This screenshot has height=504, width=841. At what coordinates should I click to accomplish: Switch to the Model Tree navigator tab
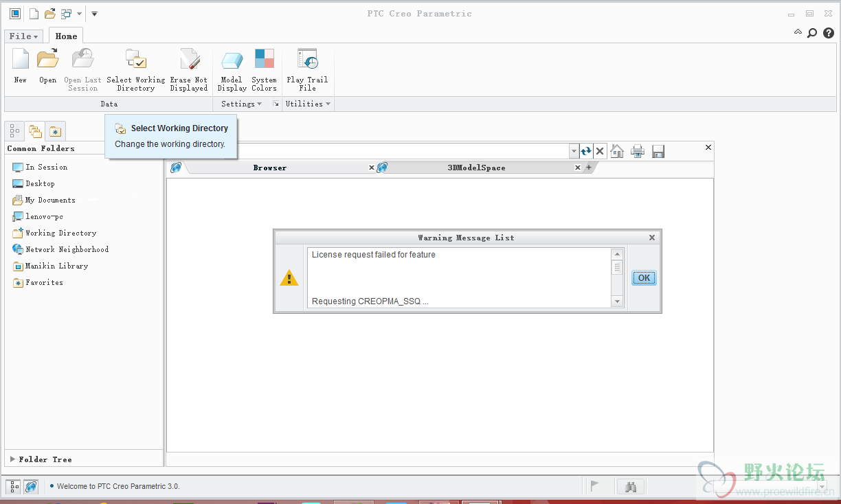pyautogui.click(x=15, y=130)
